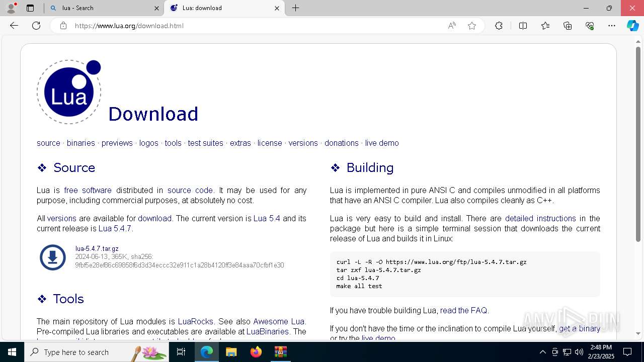Close the 'lua - Search' tab
Screen dimensions: 644x362
pyautogui.click(x=156, y=8)
